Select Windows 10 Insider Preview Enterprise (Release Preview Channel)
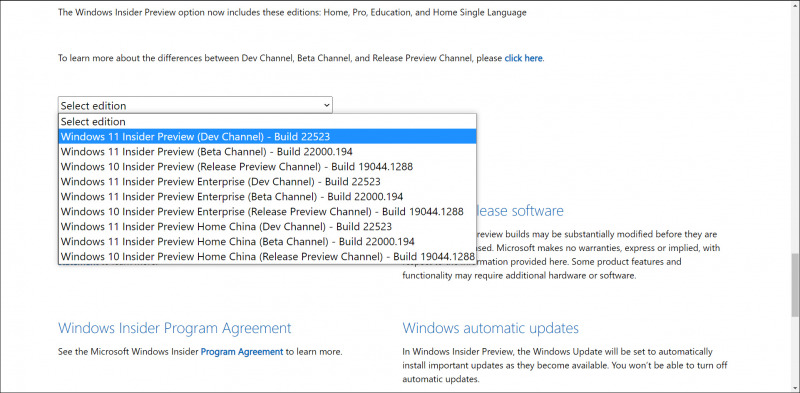This screenshot has height=393, width=800. coord(267,211)
